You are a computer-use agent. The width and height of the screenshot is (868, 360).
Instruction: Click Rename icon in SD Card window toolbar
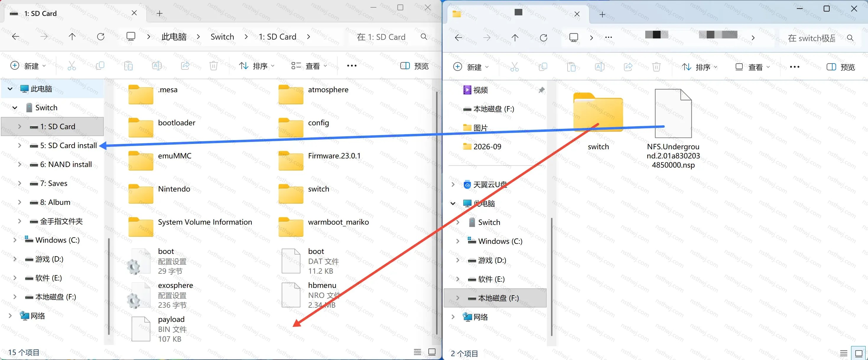click(157, 66)
